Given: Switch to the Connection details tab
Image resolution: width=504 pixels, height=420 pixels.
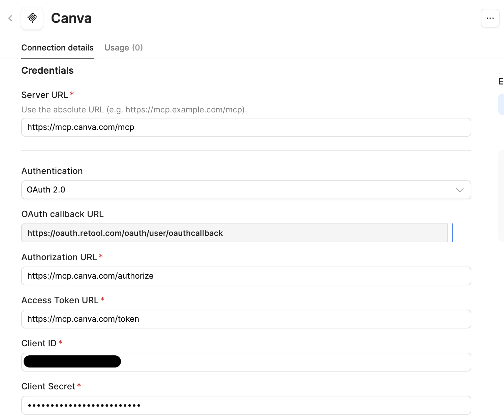Looking at the screenshot, I should point(57,48).
